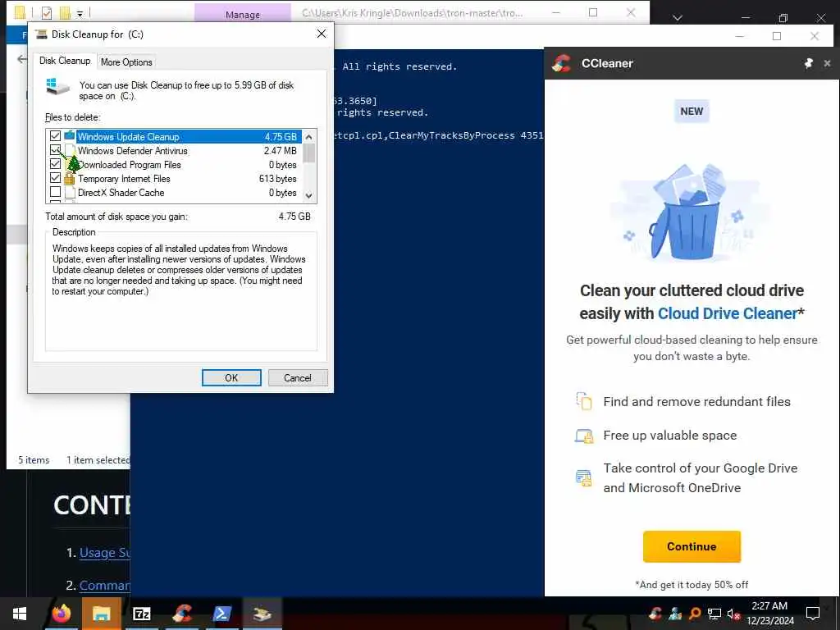This screenshot has width=840, height=630.
Task: Click the Disk Cleanup title bar icon
Action: 41,34
